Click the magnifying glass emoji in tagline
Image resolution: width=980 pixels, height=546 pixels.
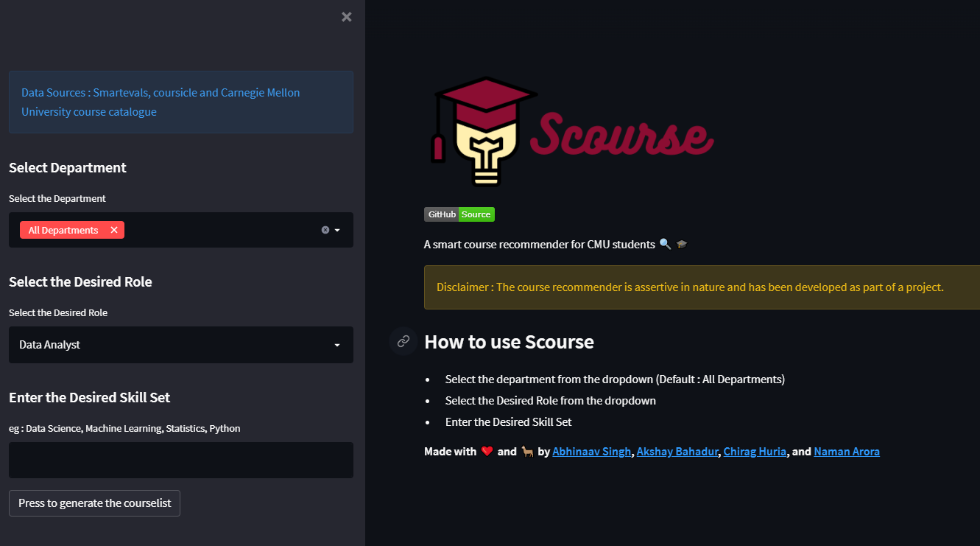point(665,244)
